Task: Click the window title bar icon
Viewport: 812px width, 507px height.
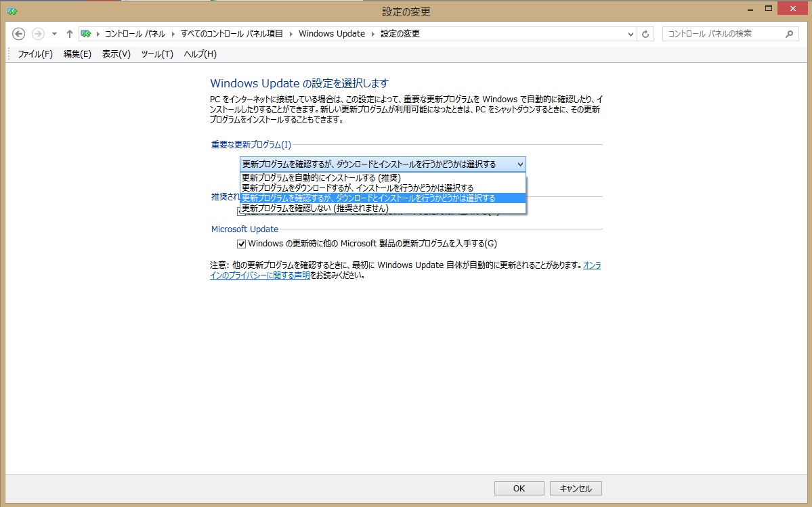Action: (12, 11)
